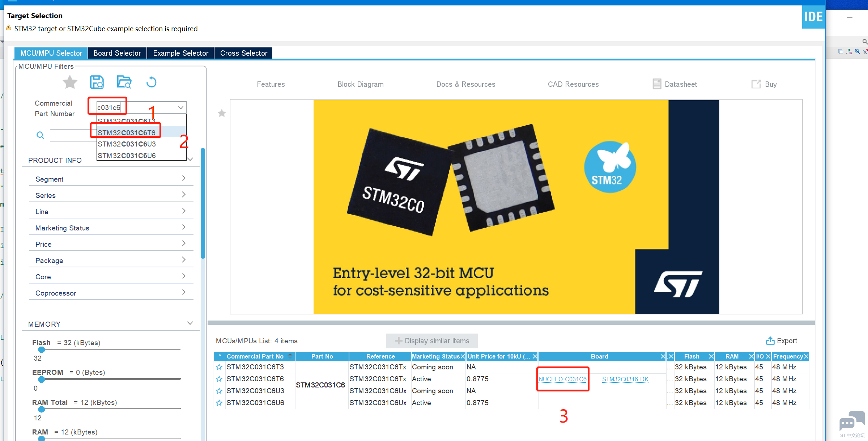
Task: Remove the Unit Price column
Action: [535, 357]
